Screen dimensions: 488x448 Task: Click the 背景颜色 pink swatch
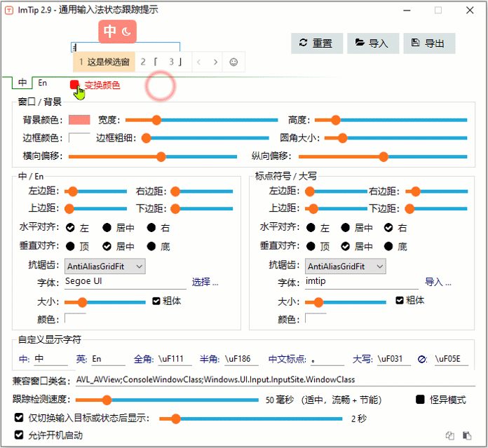79,120
